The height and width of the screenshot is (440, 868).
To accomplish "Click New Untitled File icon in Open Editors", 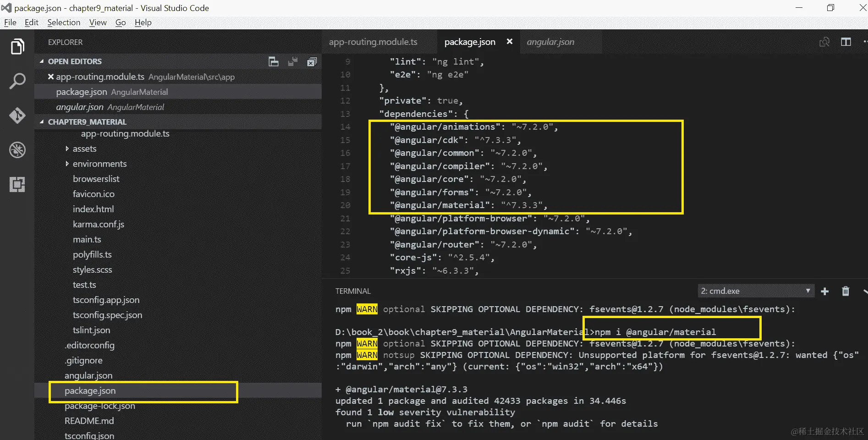I will (x=274, y=61).
